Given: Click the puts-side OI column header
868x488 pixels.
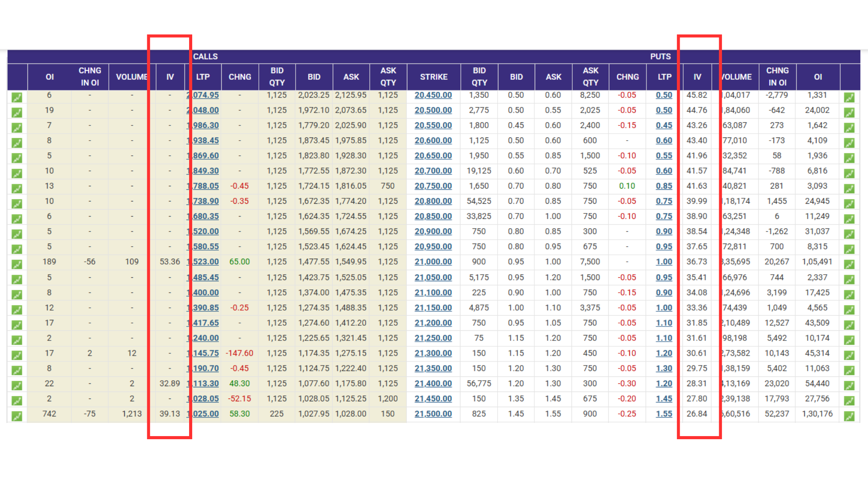Looking at the screenshot, I should (818, 77).
